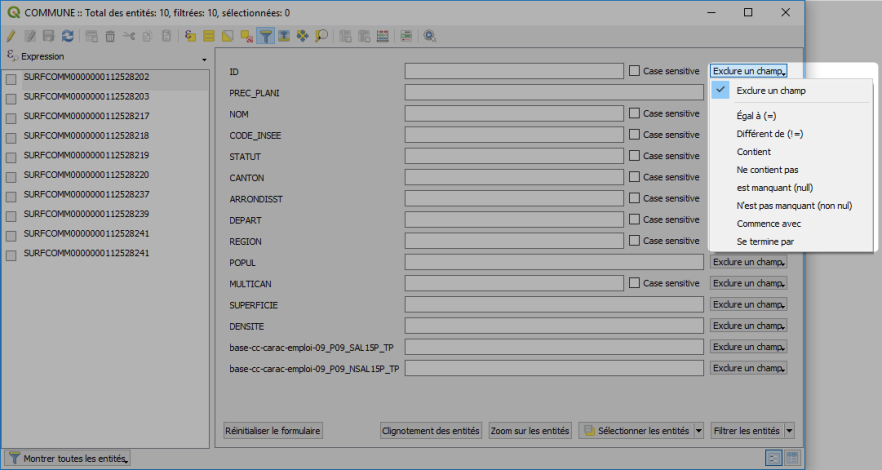Paste features from the clipboard icon
The image size is (882, 470).
pos(166,37)
